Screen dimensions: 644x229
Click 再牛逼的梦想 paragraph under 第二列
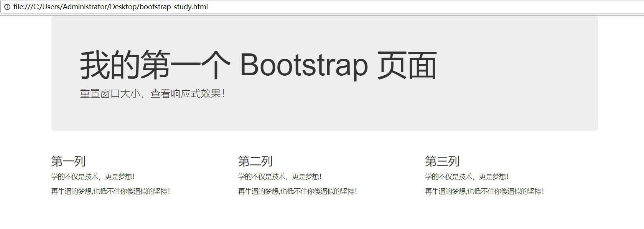[297, 191]
